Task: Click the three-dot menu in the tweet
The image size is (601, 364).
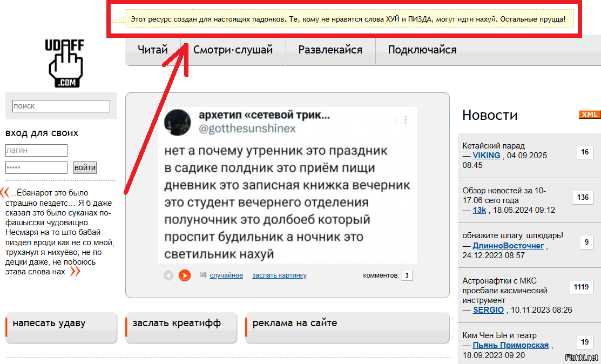Action: click(x=406, y=120)
